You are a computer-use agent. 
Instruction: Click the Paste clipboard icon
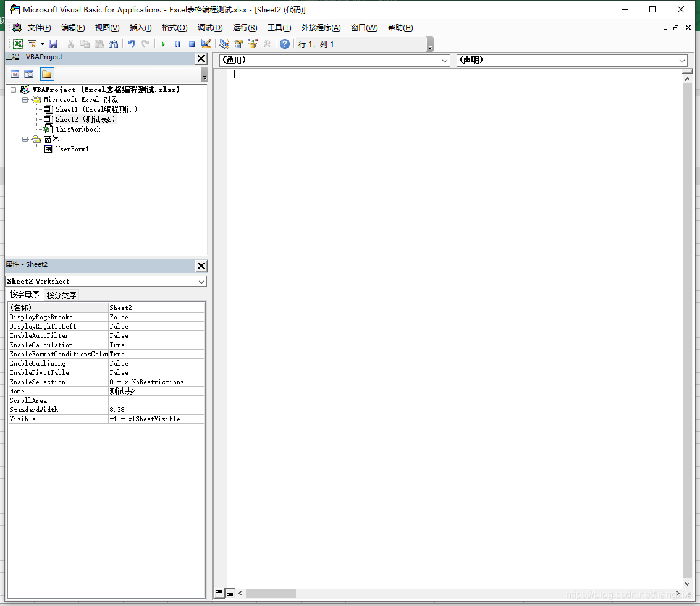click(99, 44)
